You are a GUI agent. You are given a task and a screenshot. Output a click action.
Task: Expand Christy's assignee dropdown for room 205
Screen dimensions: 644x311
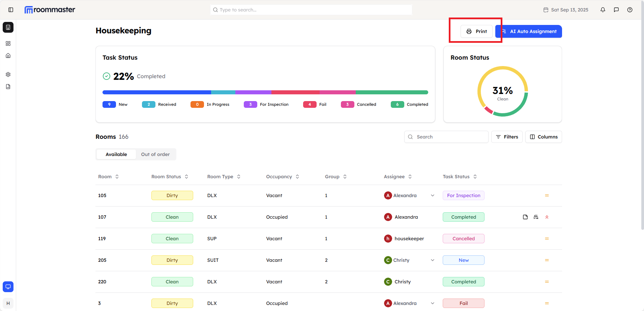pos(433,260)
